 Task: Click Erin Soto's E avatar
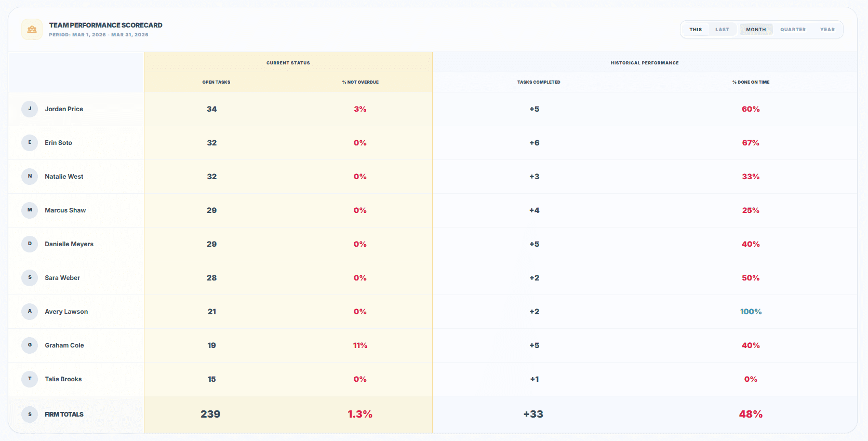click(30, 143)
